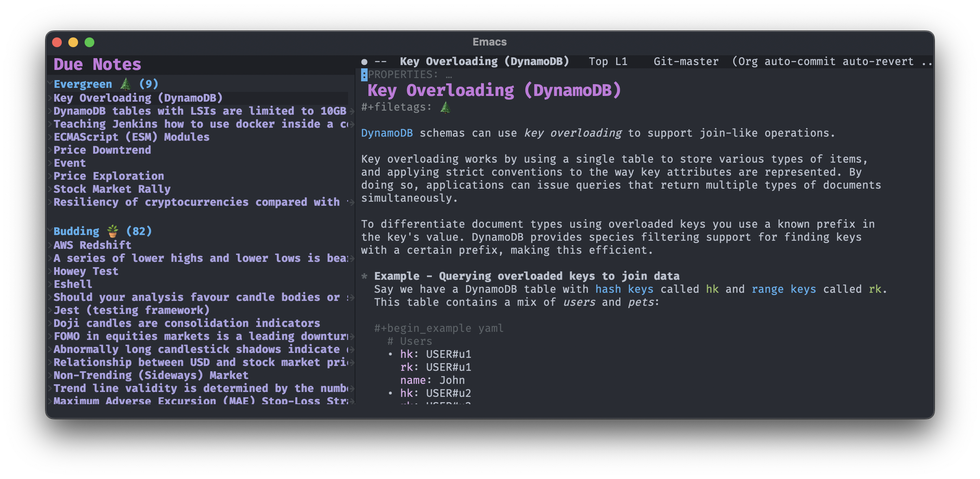Click Git-master in the mode line

686,61
